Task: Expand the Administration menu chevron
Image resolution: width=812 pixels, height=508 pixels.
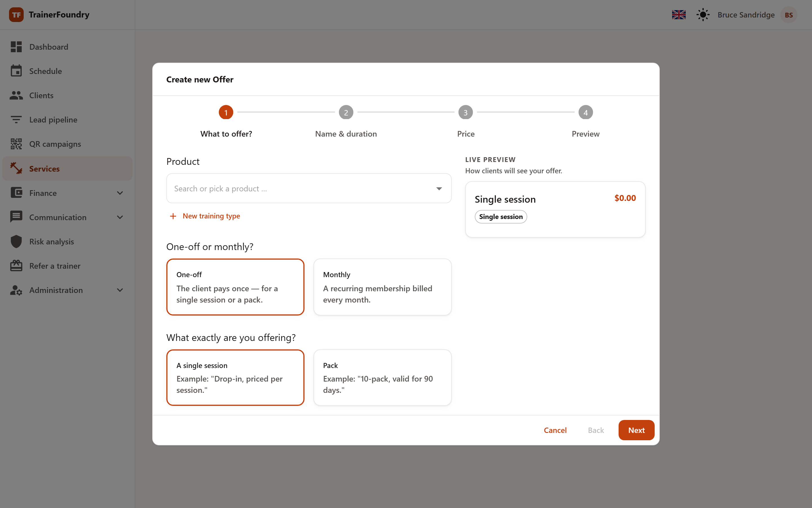Action: [120, 290]
